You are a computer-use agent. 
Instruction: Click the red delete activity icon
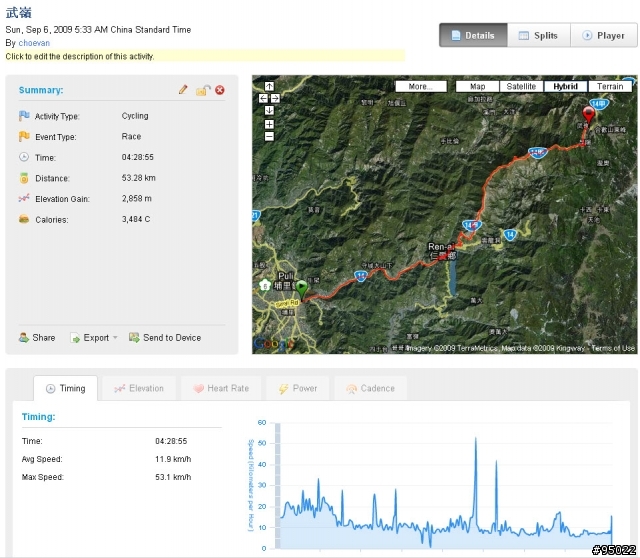[x=220, y=90]
